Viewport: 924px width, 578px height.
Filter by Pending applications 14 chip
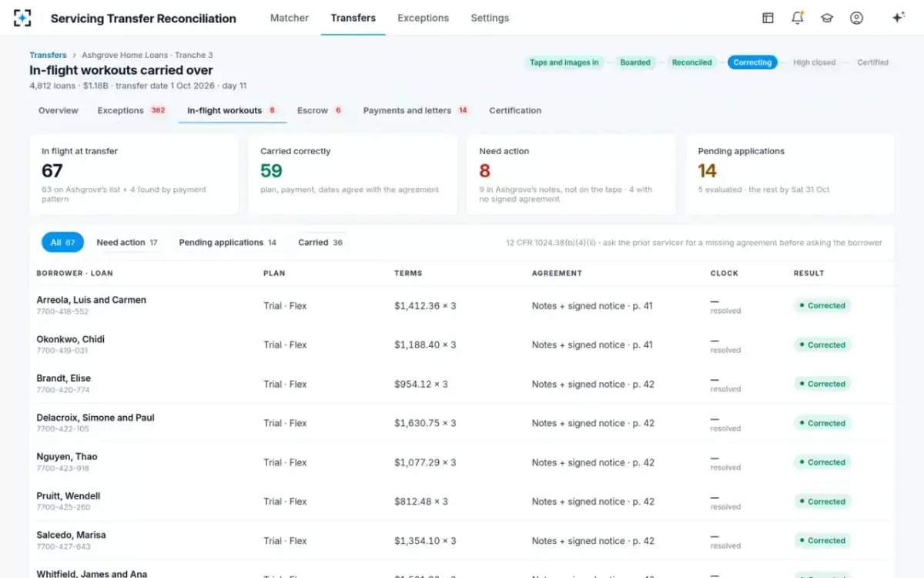(228, 243)
